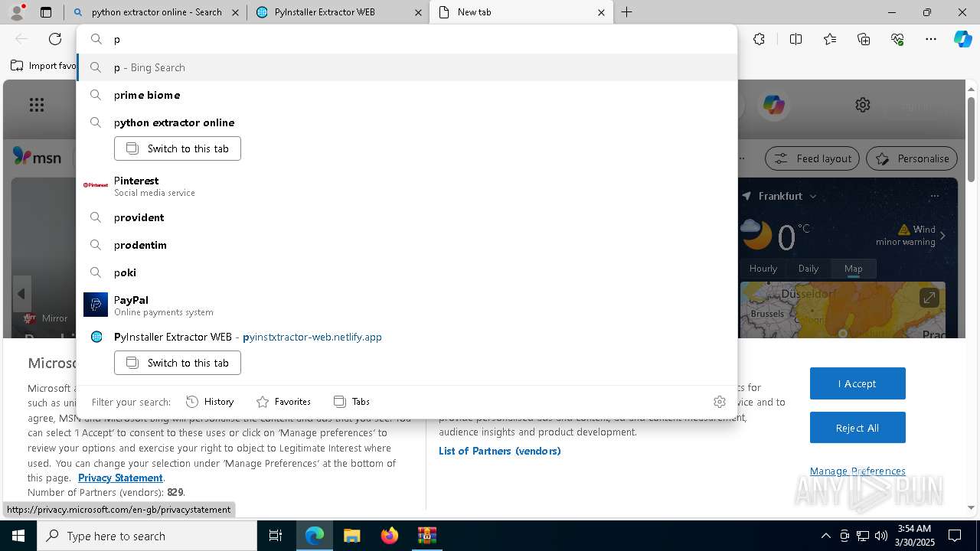The width and height of the screenshot is (980, 551).
Task: Open Settings and more ellipsis
Action: [x=931, y=39]
